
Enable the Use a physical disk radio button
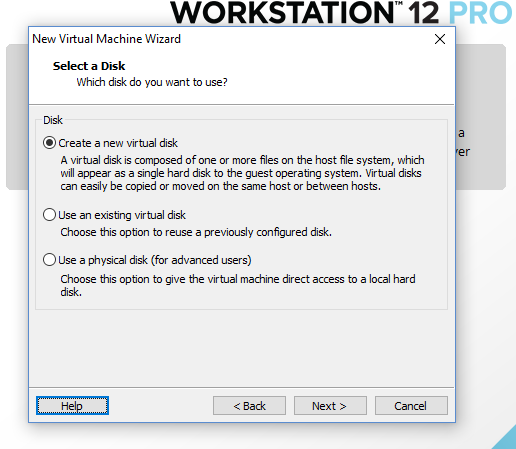point(49,260)
